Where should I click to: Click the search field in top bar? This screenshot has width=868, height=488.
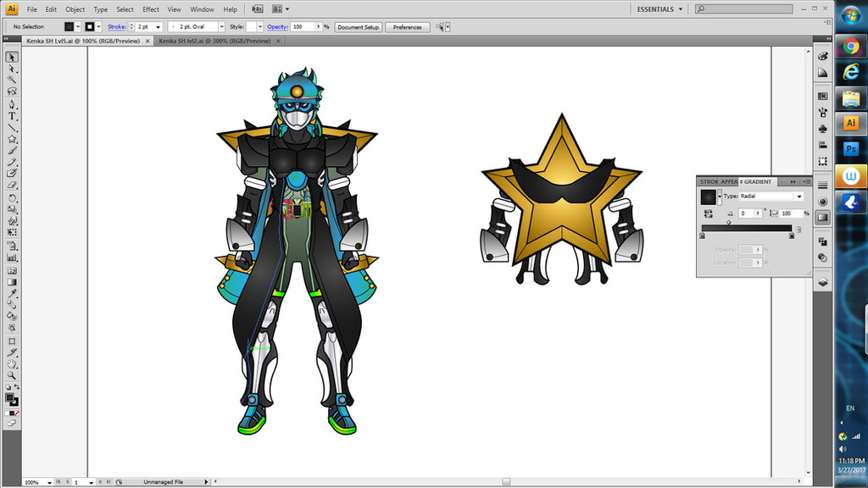(744, 8)
